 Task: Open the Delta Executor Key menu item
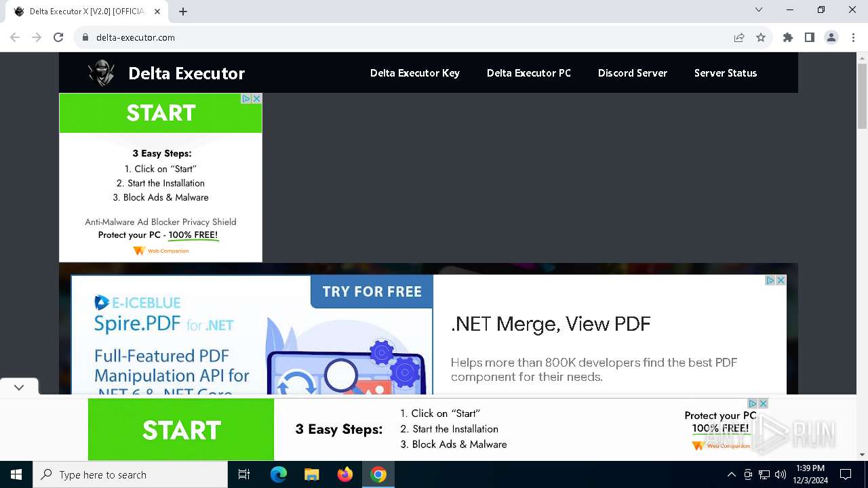point(415,73)
